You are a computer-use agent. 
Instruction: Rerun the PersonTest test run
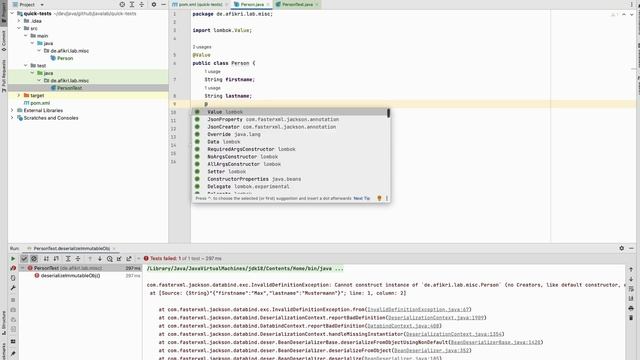13,259
